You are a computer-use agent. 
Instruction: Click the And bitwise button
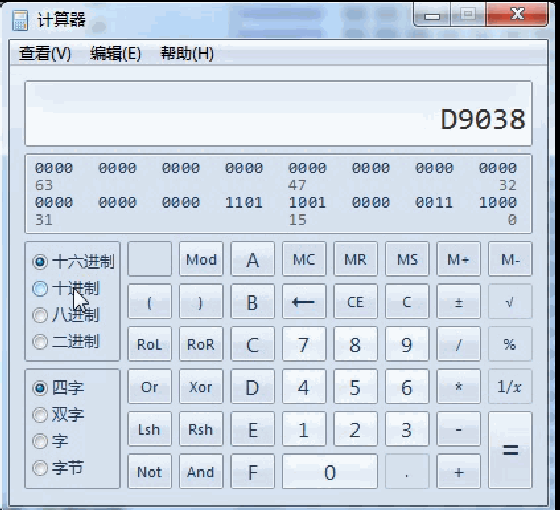tap(201, 471)
